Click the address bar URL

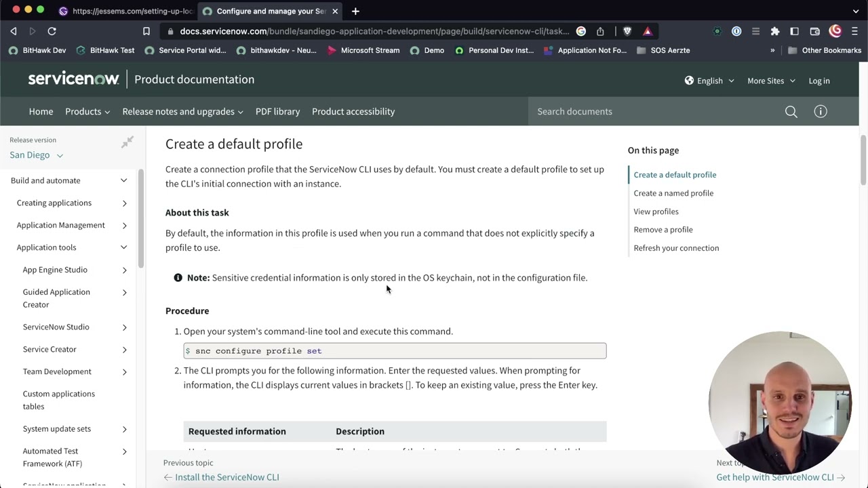(375, 31)
